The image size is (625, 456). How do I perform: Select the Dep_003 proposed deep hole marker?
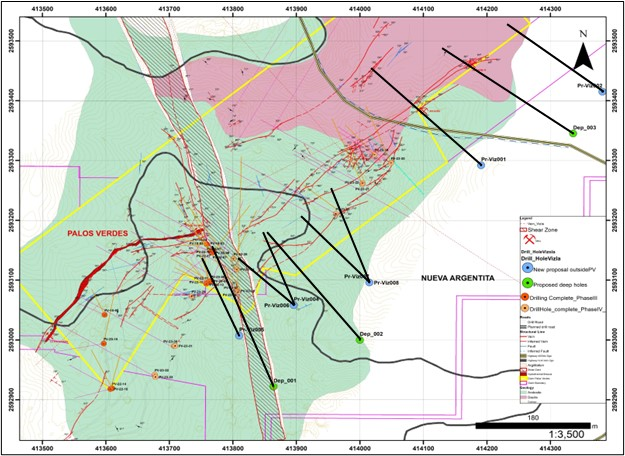(573, 134)
